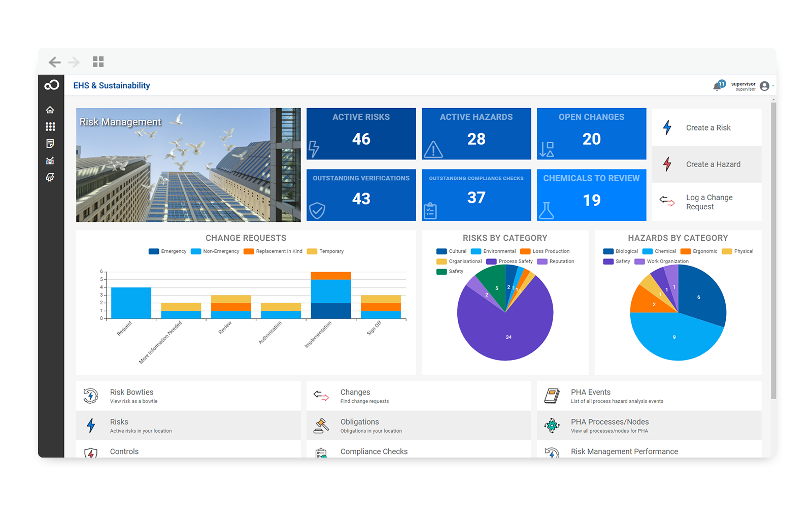The height and width of the screenshot is (519, 812).
Task: Click the infinity logo at top left
Action: tap(51, 85)
